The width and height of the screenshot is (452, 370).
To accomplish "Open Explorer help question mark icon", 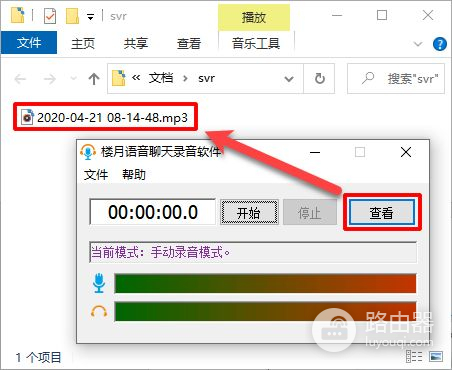I will coord(440,44).
